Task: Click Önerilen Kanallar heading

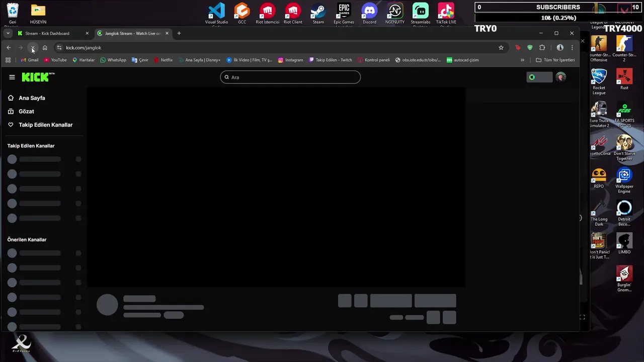Action: coord(27,240)
